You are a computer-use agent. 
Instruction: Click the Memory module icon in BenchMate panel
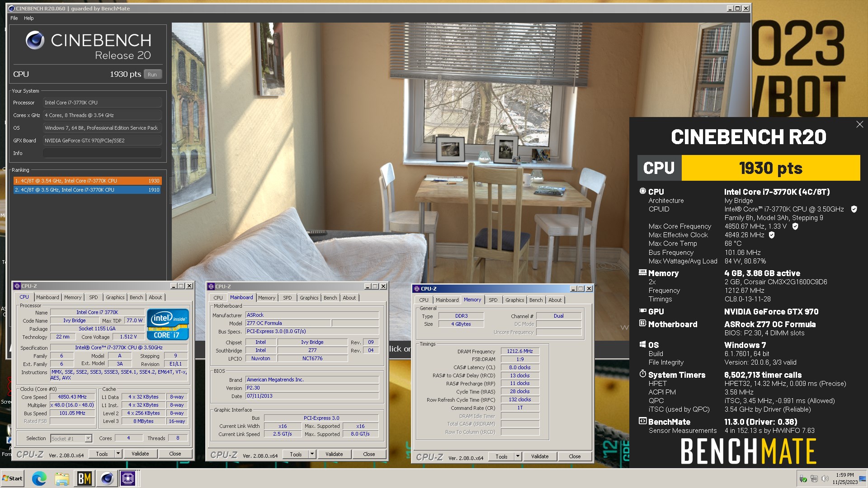(x=642, y=272)
